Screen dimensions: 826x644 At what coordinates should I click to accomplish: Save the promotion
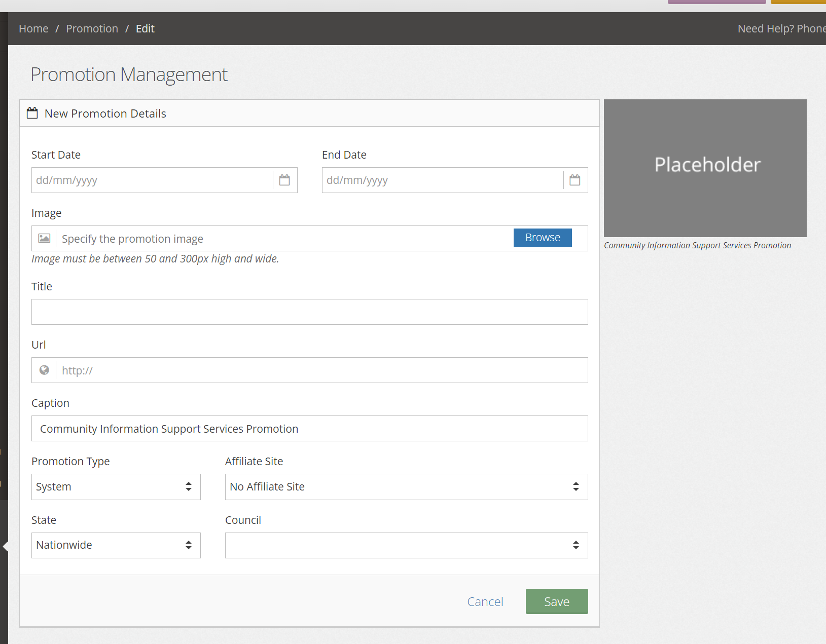(x=557, y=601)
